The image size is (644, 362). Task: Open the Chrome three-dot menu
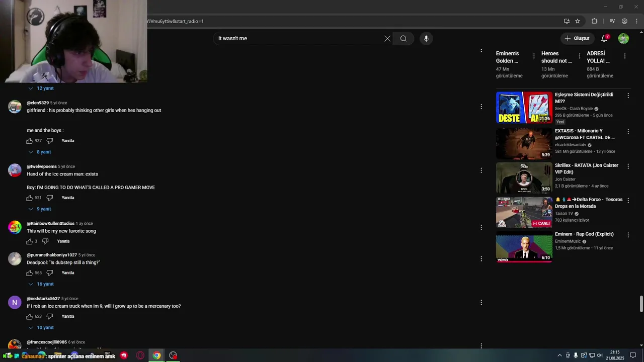[636, 21]
